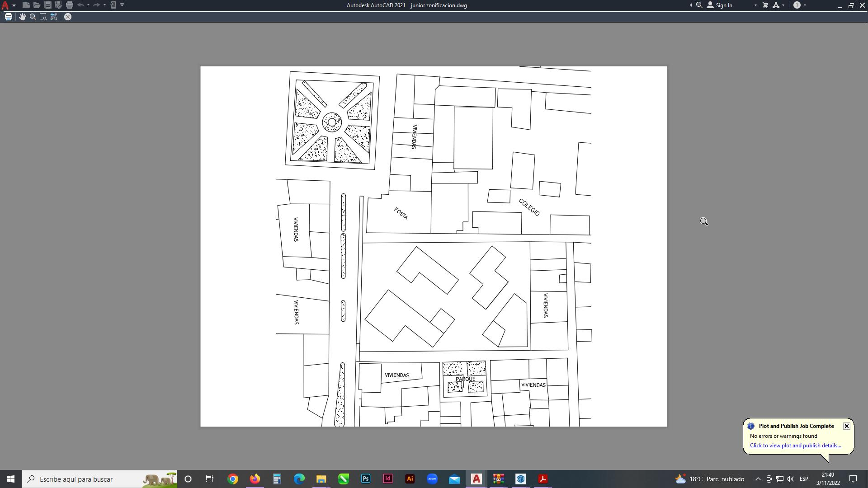The height and width of the screenshot is (488, 868).
Task: Open Photoshop from the taskbar
Action: 366,479
